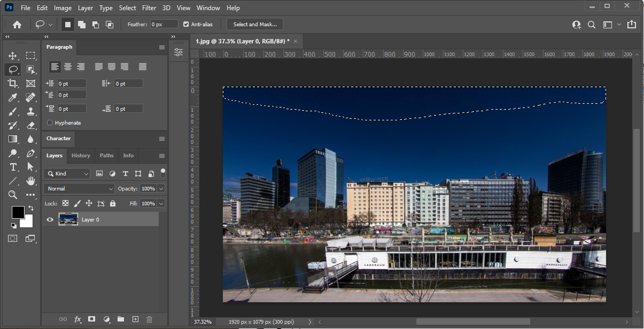Open the Filter menu
The image size is (644, 329).
click(149, 8)
